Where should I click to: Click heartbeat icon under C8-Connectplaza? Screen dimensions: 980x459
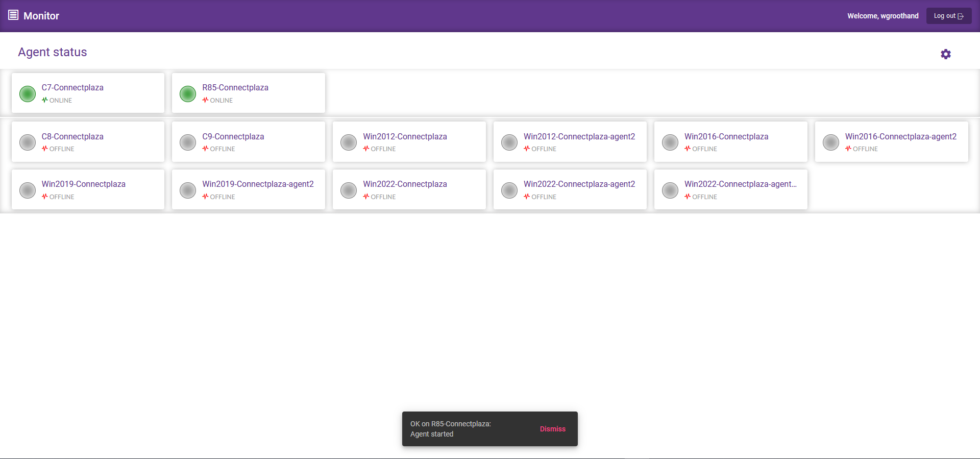pyautogui.click(x=45, y=149)
